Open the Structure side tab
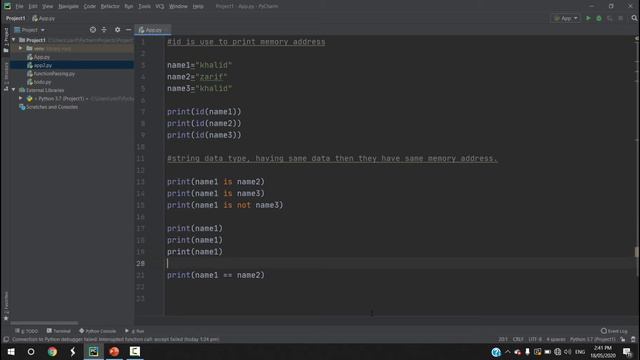Viewport: 640px width, 360px height. [6, 77]
